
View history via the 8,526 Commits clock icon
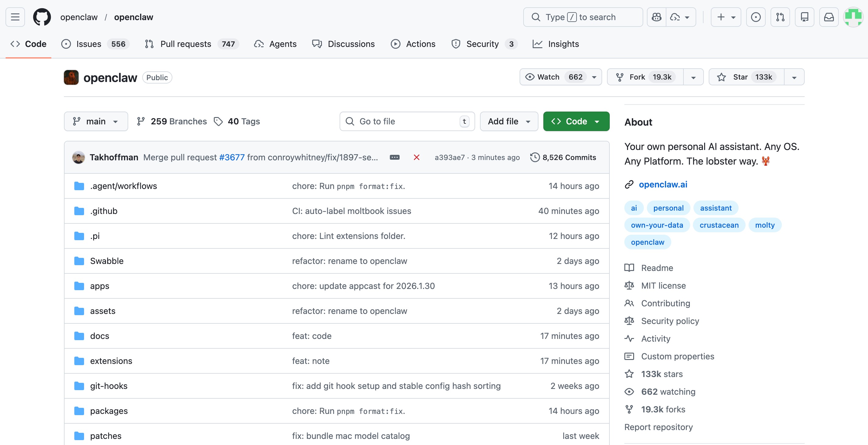535,157
